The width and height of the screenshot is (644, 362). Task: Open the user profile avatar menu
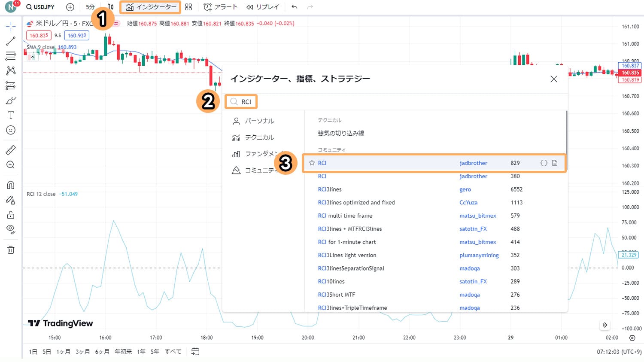(11, 7)
